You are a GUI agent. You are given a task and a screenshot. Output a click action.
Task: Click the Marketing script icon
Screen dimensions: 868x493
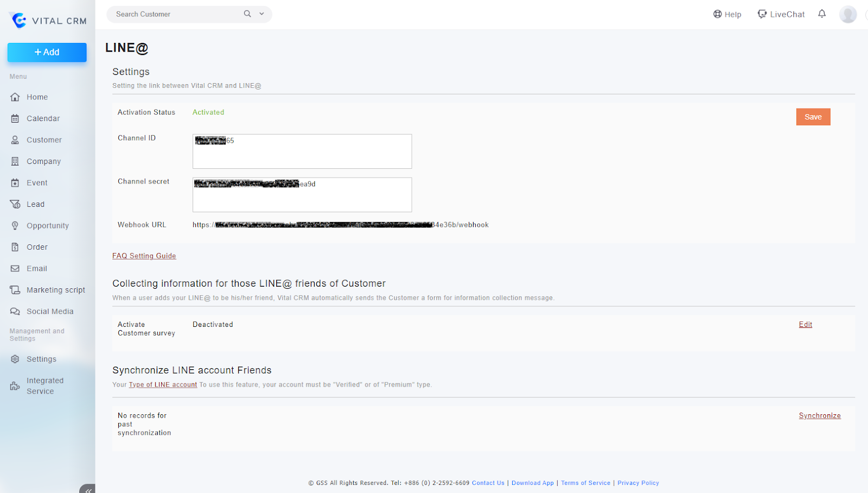click(15, 290)
